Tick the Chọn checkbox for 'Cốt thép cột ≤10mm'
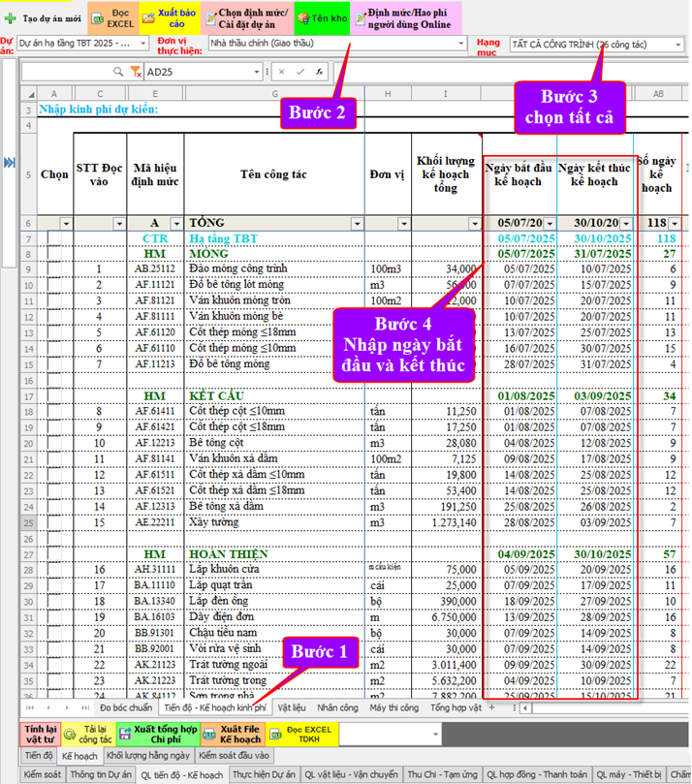692x784 pixels. [53, 411]
